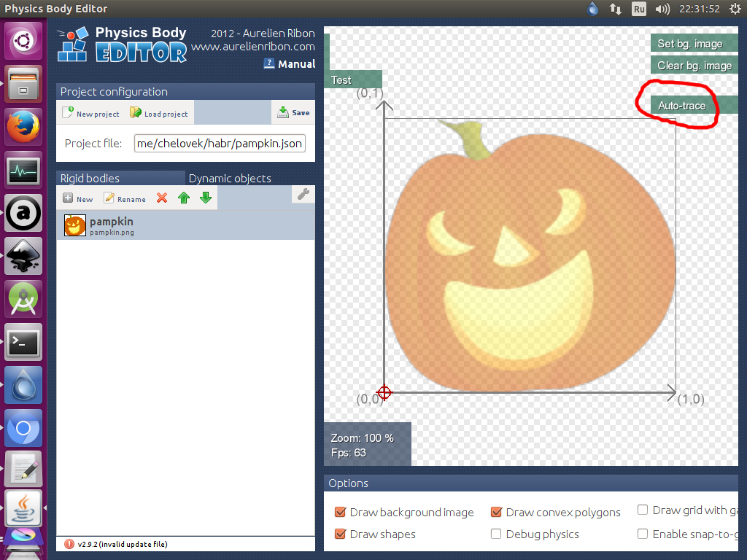Screen dimensions: 747x560
Task: Rename the selected rigid body
Action: (125, 198)
